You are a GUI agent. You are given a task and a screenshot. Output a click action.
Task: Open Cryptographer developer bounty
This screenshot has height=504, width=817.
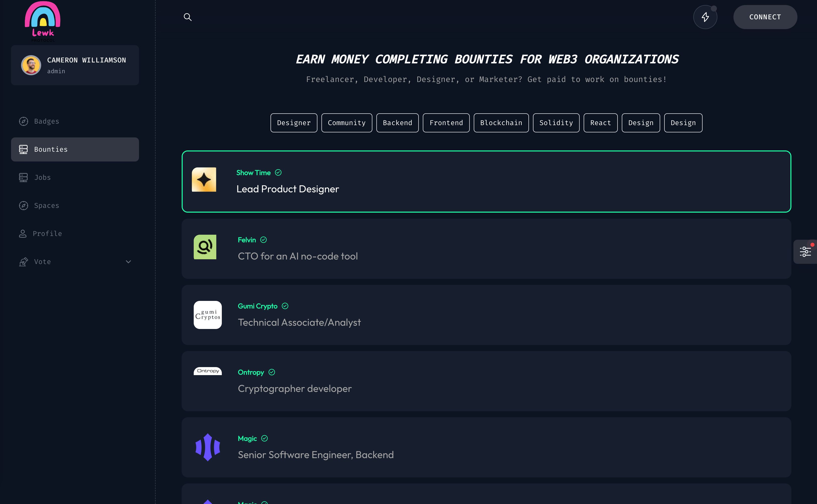point(295,389)
